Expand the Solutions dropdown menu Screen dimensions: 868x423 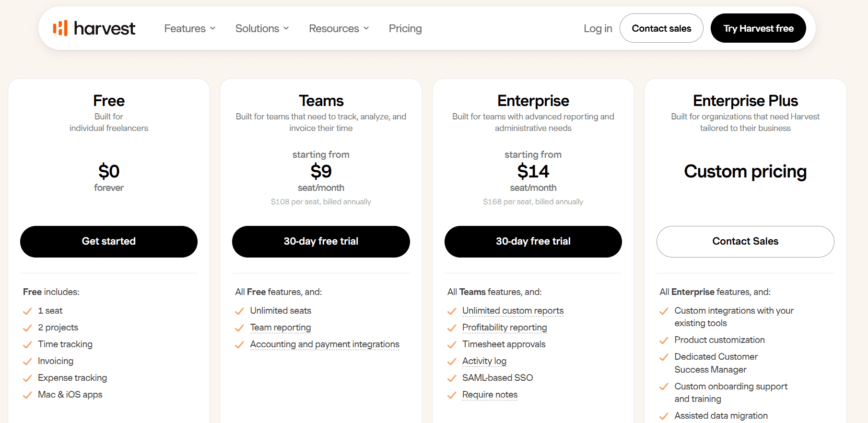tap(262, 28)
